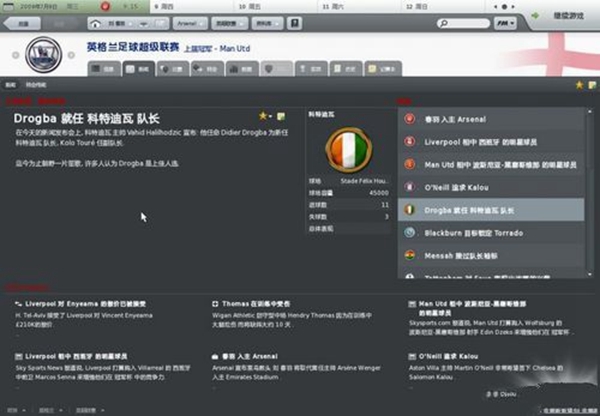The width and height of the screenshot is (600, 416).
Task: Open 'Liverpool 相中' item in the news list
Action: point(491,142)
